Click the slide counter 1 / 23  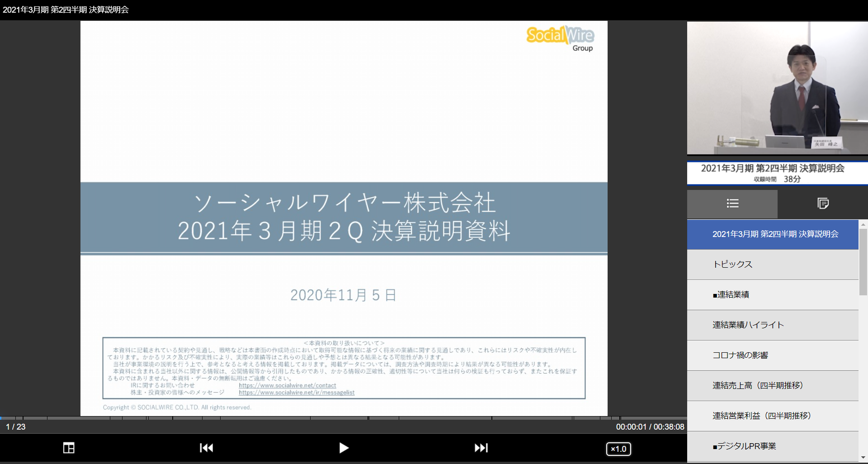[x=16, y=427]
